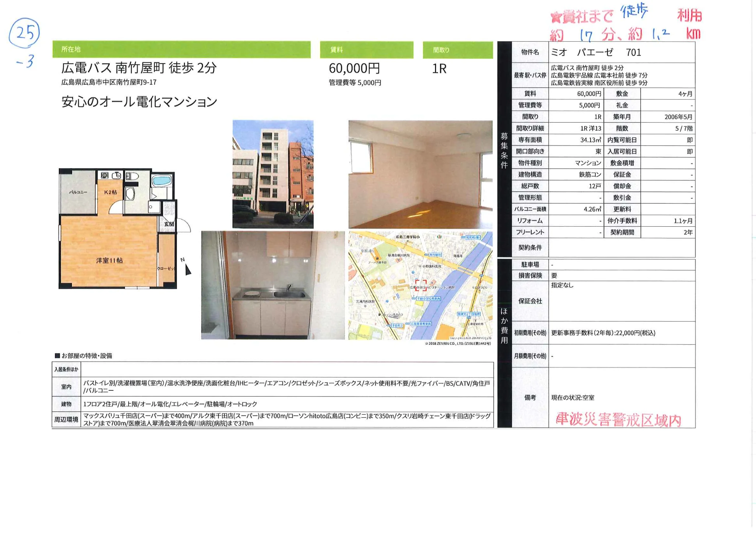Click the toilet icon in the floor plan
This screenshot has width=756, height=535.
tap(132, 176)
